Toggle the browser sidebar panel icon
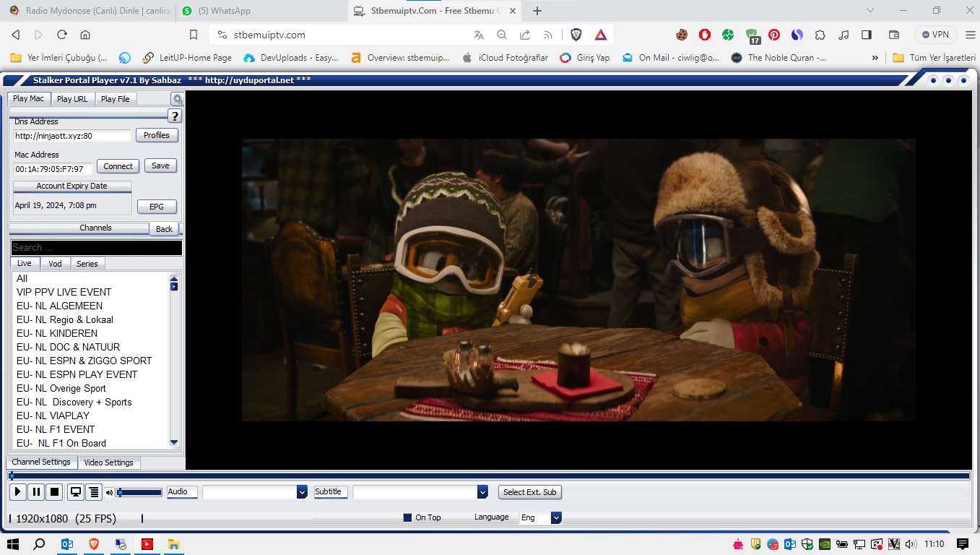980x555 pixels. tap(867, 35)
